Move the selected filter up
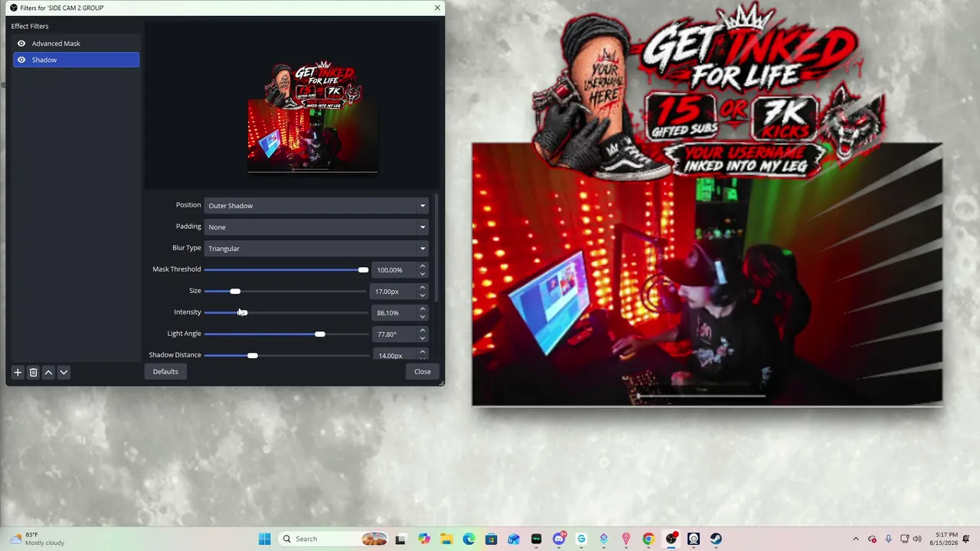This screenshot has width=980, height=551. 48,372
